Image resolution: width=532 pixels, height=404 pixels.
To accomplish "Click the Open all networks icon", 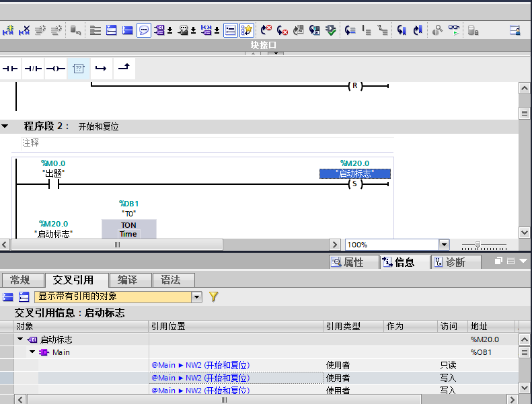I will [112, 30].
